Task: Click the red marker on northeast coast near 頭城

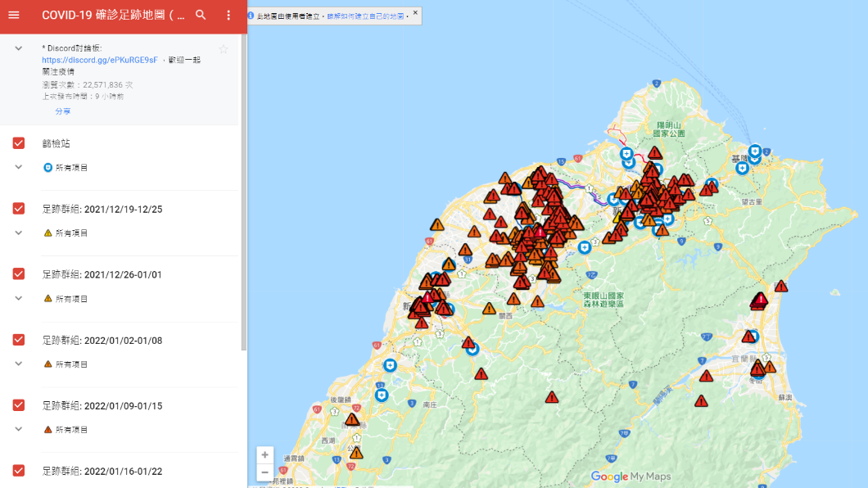Action: 781,286
